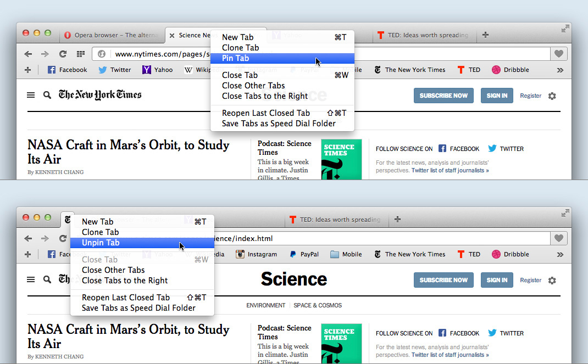The image size is (588, 364).
Task: Select Unpin Tab in the context menu
Action: [x=100, y=243]
